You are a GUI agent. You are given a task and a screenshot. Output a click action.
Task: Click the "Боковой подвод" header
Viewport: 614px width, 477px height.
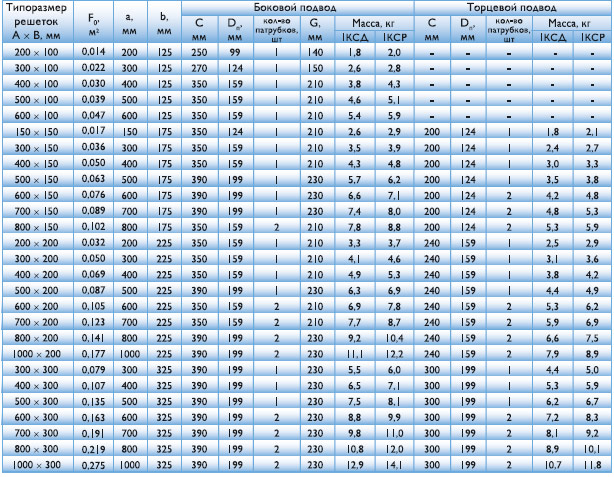tap(295, 7)
